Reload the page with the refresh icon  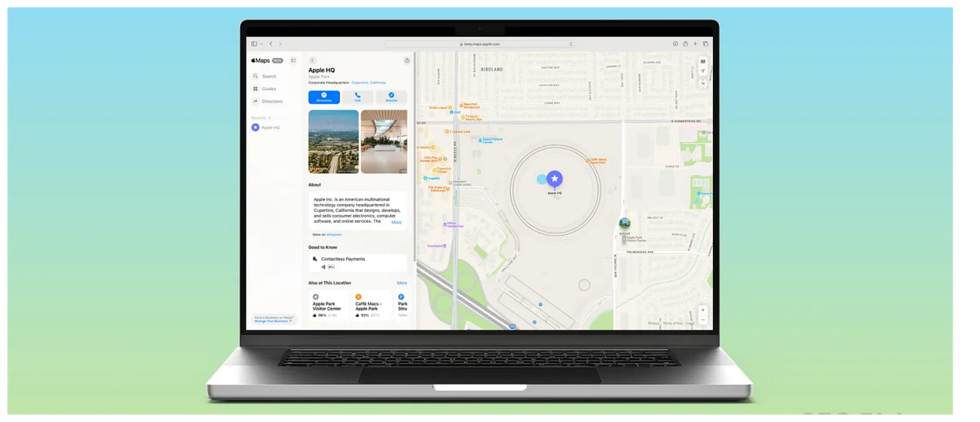click(x=571, y=44)
